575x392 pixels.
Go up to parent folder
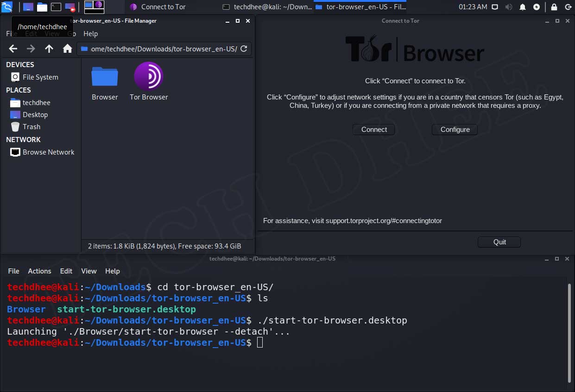tap(49, 49)
